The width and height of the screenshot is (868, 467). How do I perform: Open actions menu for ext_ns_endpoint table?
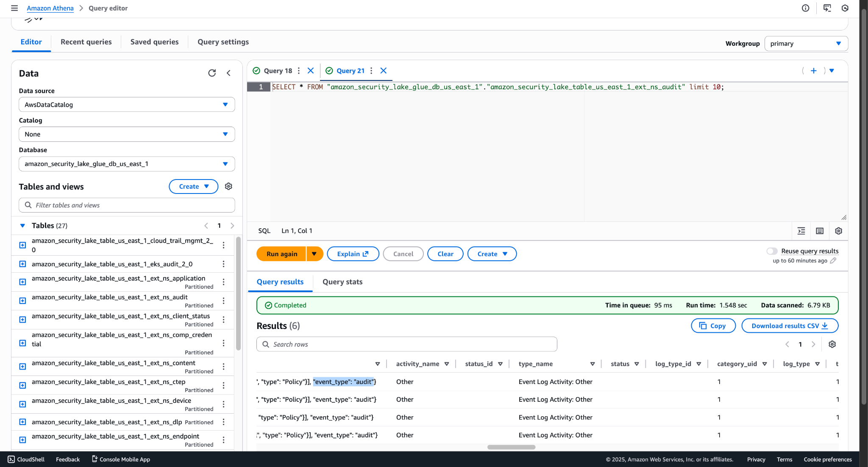point(223,440)
